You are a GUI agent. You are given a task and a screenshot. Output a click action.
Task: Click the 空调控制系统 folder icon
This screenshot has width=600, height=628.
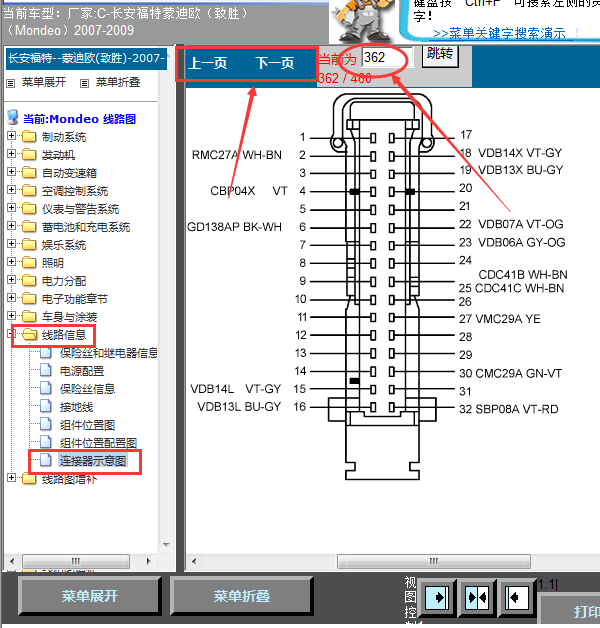[x=29, y=191]
